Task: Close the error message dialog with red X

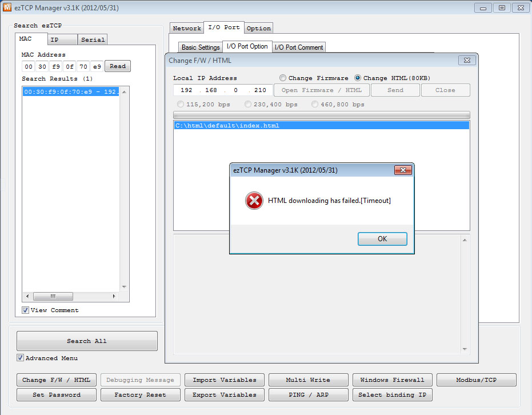Action: [403, 170]
